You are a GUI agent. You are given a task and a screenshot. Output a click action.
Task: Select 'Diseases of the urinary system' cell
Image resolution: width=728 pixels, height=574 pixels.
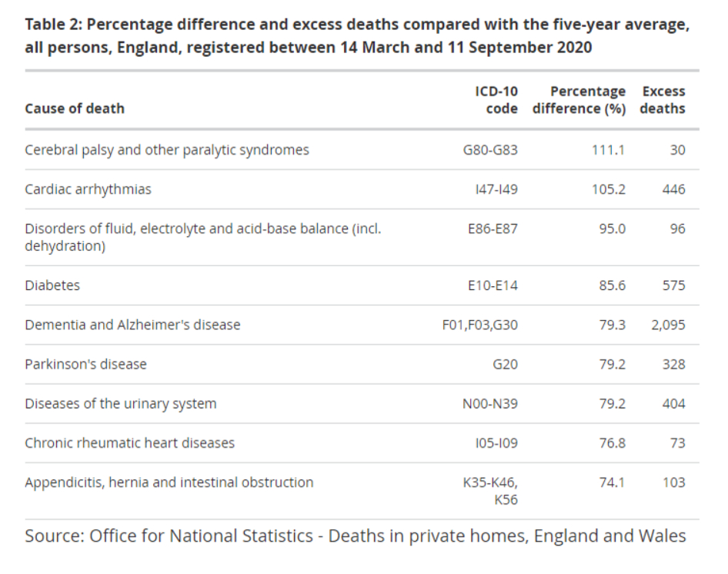[121, 404]
